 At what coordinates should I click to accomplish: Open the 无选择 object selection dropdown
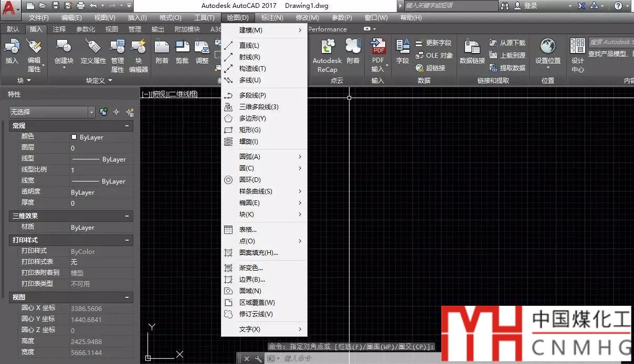pos(91,112)
